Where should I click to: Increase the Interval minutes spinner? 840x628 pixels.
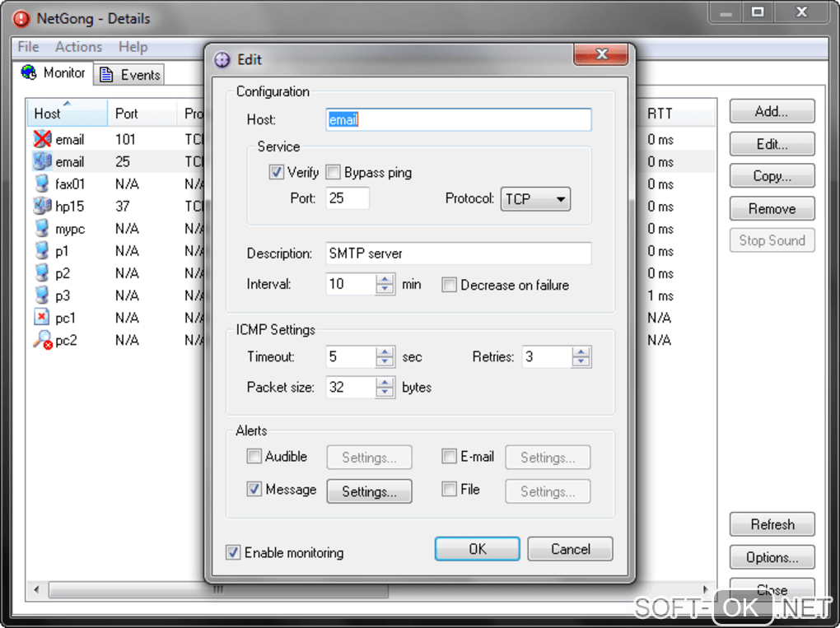[x=385, y=279]
